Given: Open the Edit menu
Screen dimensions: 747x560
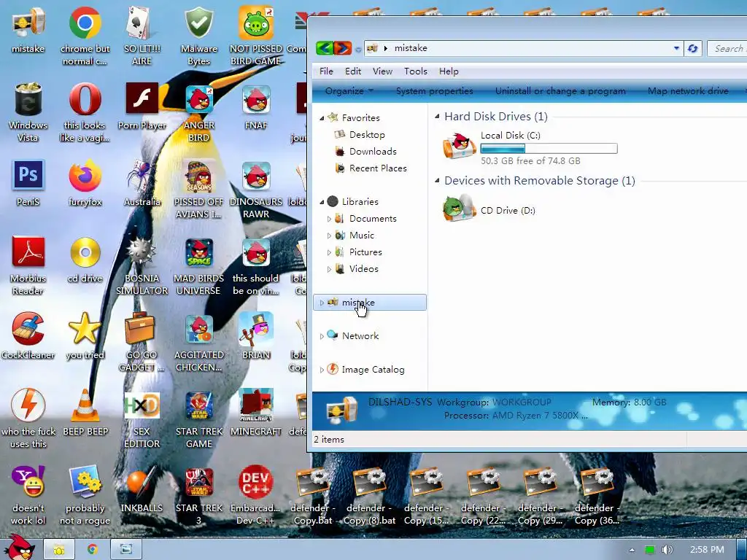Looking at the screenshot, I should tap(353, 71).
